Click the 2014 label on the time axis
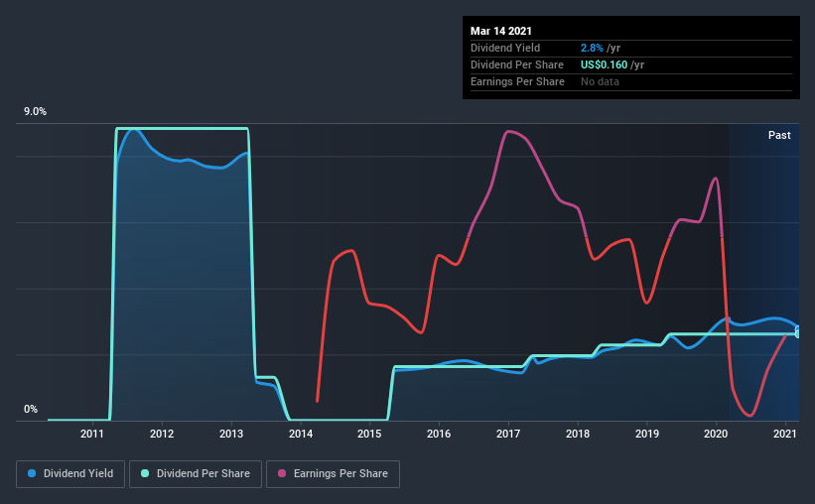The image size is (815, 504). point(301,434)
